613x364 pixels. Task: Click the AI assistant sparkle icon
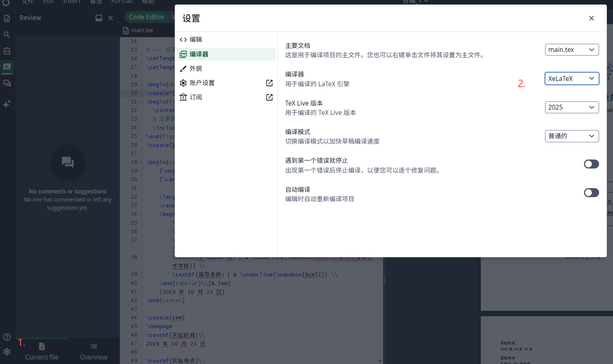click(7, 103)
